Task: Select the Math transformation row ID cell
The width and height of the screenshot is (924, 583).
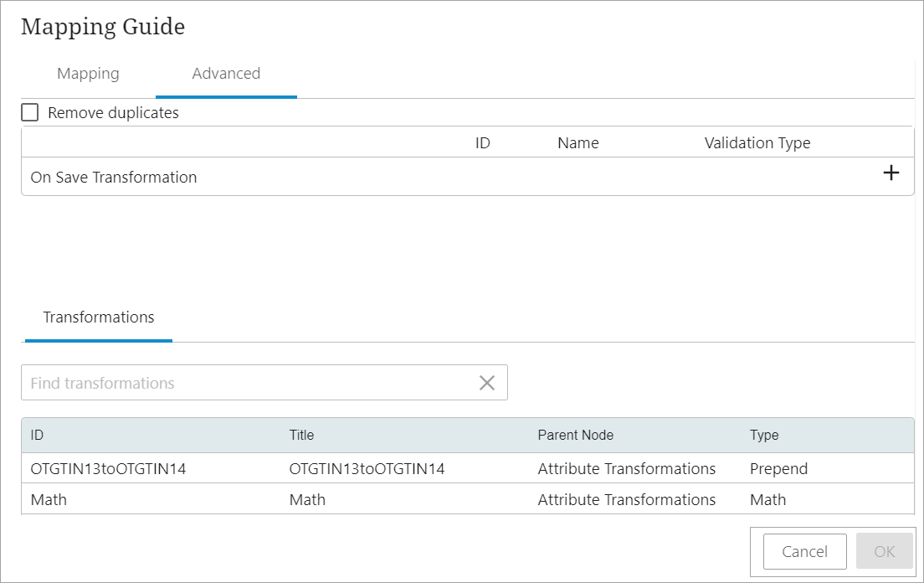Action: (49, 499)
